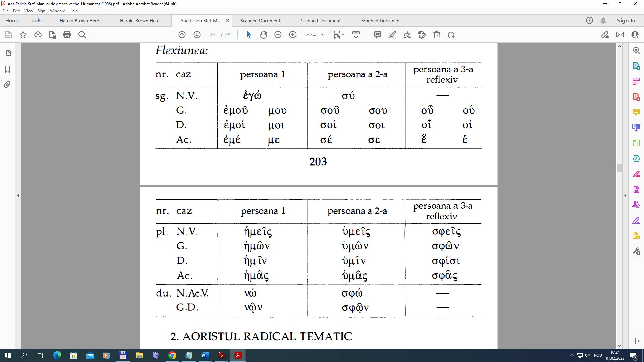644x362 pixels.
Task: Click the Sign document pen icon
Action: 407,35
